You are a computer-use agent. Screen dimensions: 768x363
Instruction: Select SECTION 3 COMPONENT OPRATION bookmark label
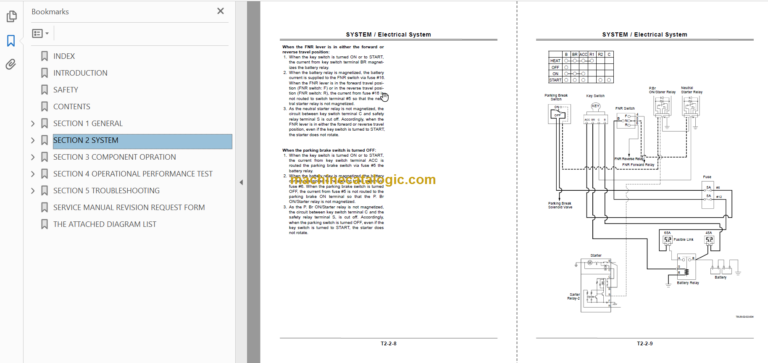[x=115, y=157]
